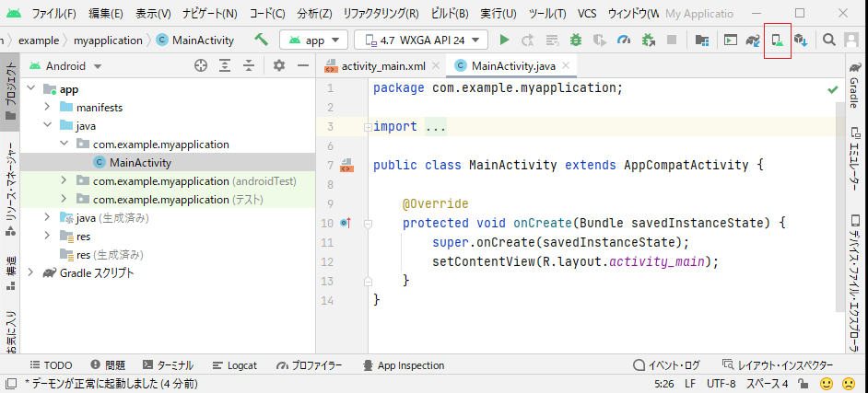The width and height of the screenshot is (868, 393).
Task: Click the happy smiley feedback icon
Action: pos(827,383)
